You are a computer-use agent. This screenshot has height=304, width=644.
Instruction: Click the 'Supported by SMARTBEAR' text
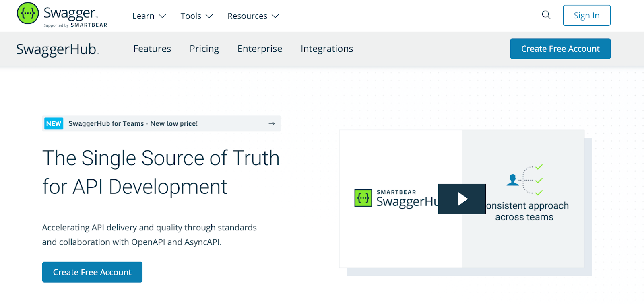click(x=75, y=25)
